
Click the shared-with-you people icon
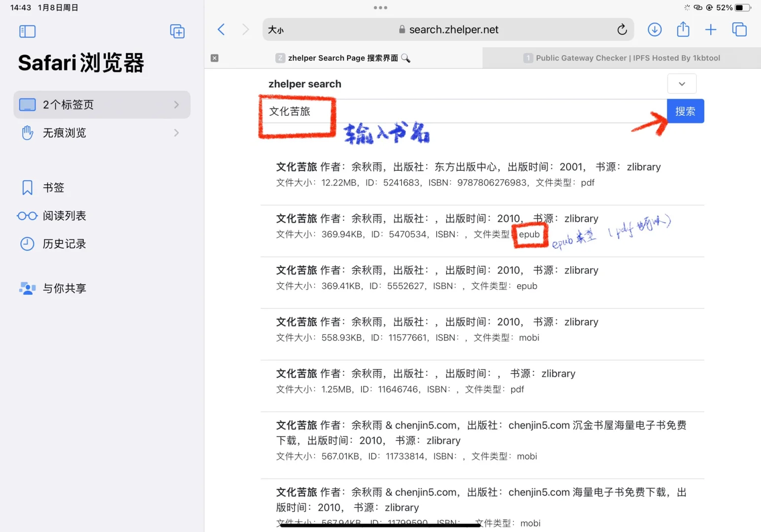pyautogui.click(x=27, y=288)
